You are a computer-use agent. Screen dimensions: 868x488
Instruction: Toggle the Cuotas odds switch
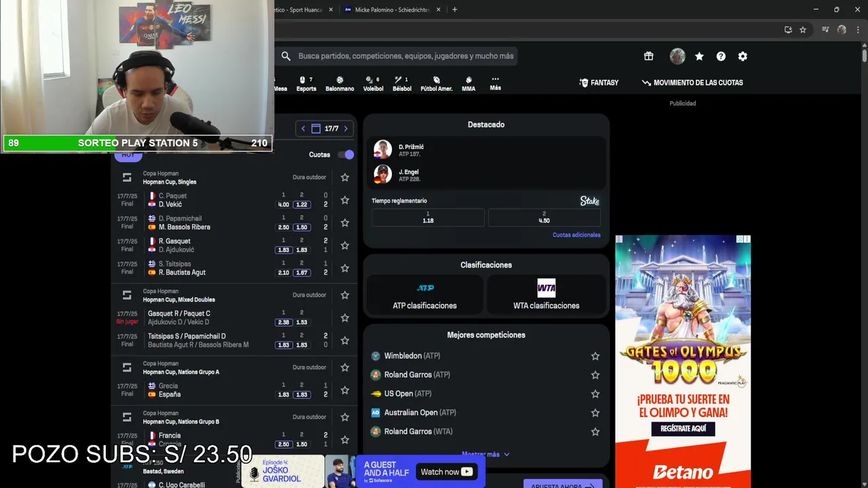pos(346,155)
